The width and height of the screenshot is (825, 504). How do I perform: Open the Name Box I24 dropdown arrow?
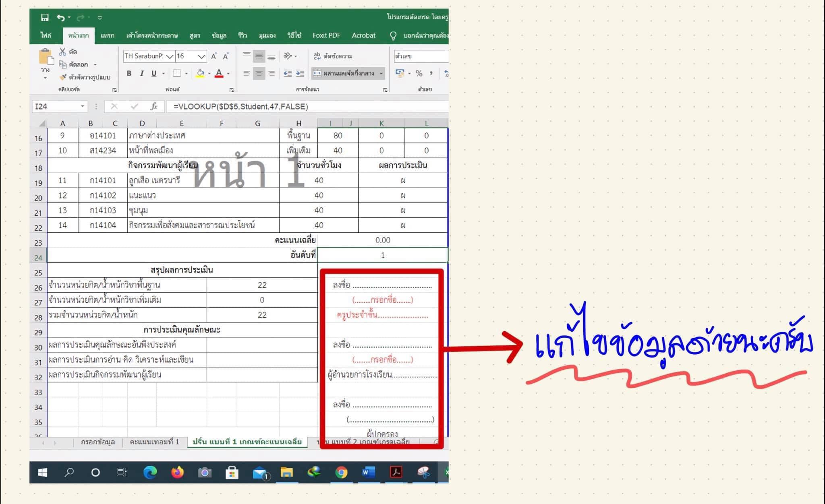82,106
